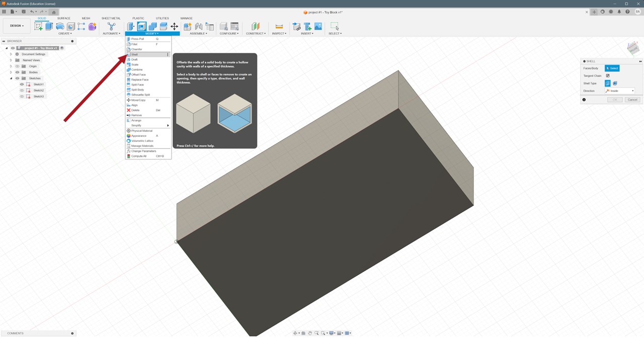Click the New Component icon in Assemble
644x362 pixels.
(188, 26)
